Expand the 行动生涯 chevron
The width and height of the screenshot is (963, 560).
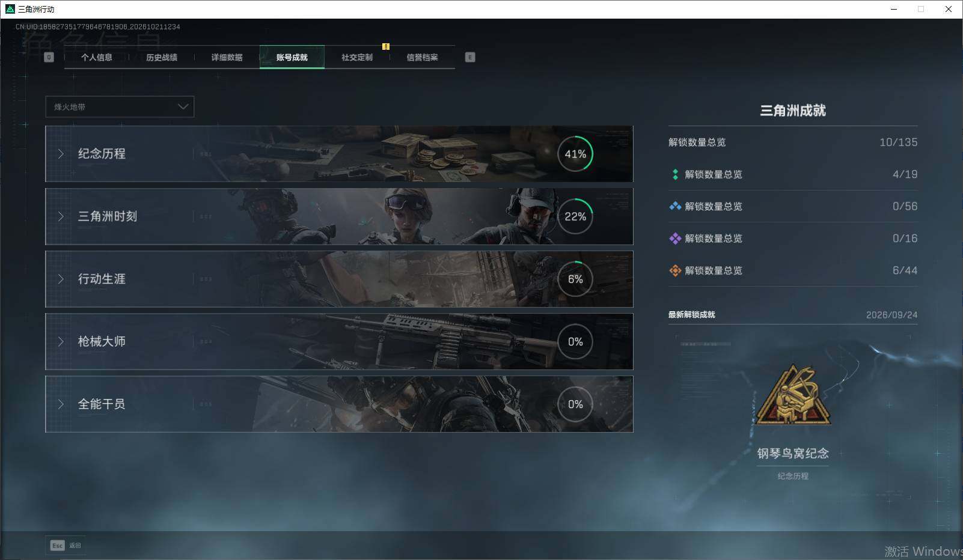61,279
